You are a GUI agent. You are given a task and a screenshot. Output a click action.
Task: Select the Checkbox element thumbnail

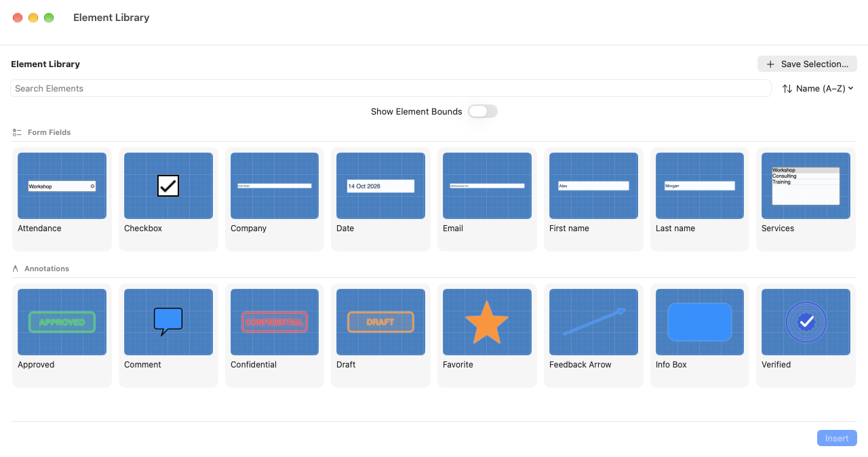(168, 186)
